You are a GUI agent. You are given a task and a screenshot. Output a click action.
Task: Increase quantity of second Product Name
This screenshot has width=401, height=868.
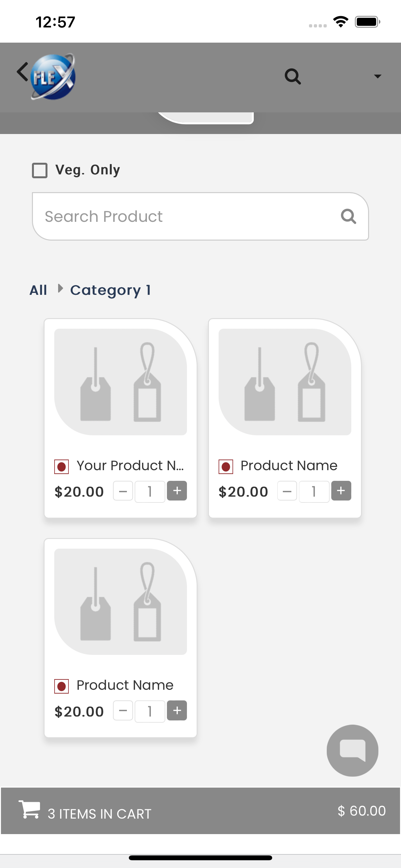(x=341, y=491)
